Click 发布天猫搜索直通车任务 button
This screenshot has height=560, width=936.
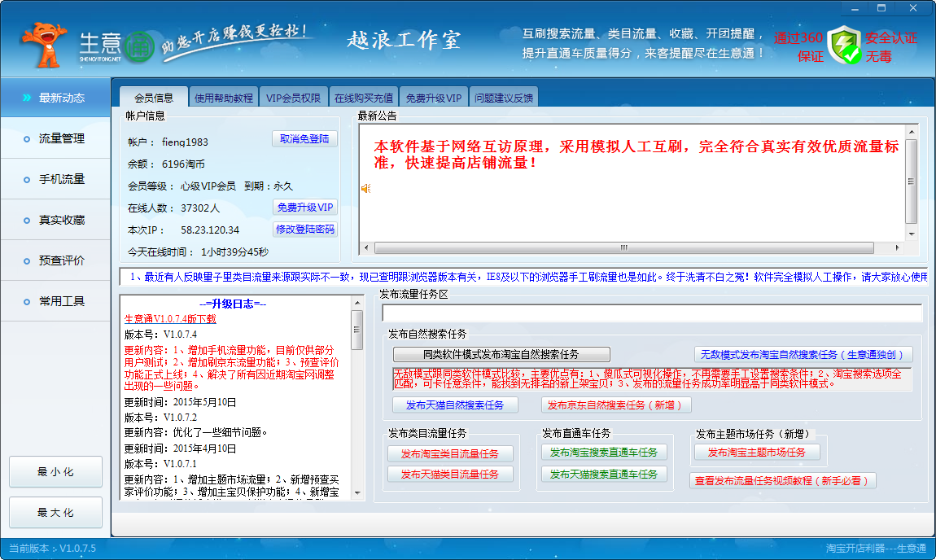pos(604,474)
